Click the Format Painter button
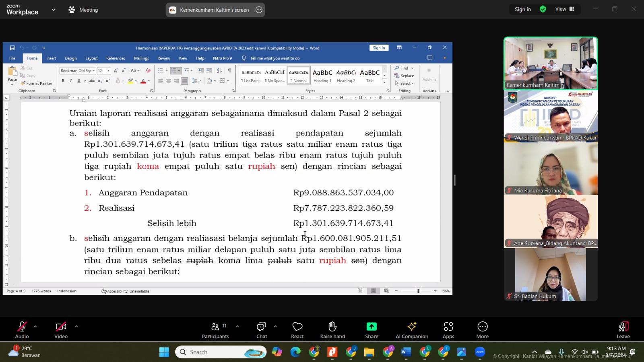The width and height of the screenshot is (644, 362). pos(36,83)
